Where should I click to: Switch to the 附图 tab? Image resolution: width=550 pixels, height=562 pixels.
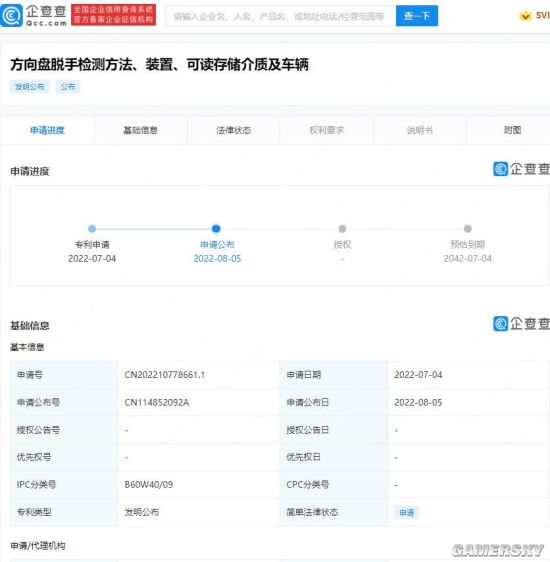click(512, 130)
